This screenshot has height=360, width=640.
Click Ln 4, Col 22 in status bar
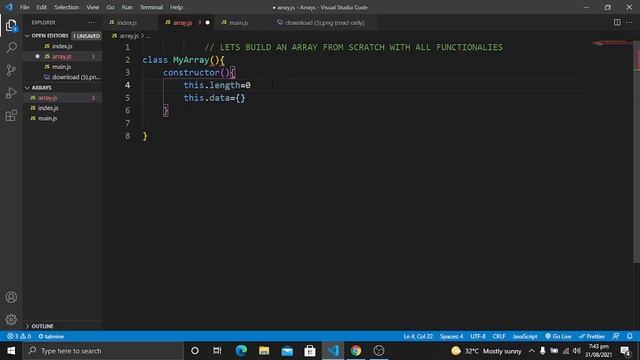click(418, 336)
